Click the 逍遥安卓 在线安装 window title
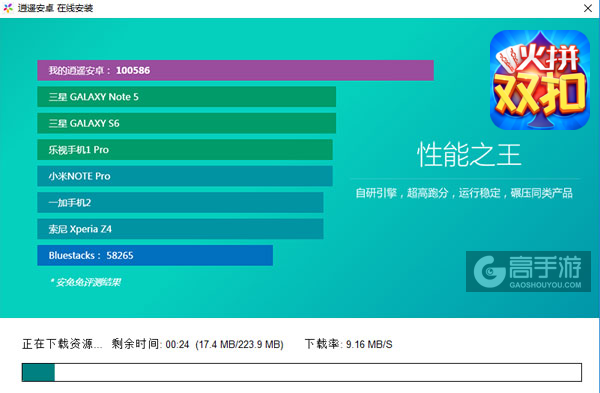600x393 pixels. tap(55, 8)
